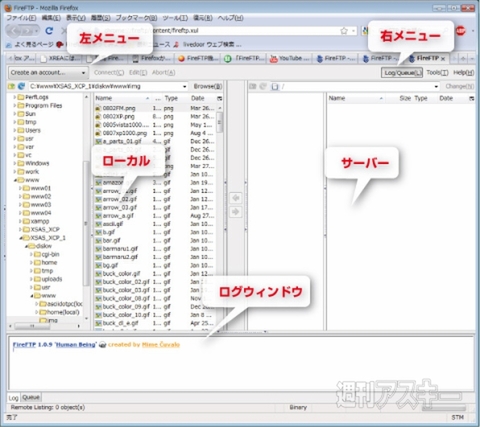Screen dimensions: 480x427
Task: Click the Adblock Plus icon
Action: click(x=461, y=31)
